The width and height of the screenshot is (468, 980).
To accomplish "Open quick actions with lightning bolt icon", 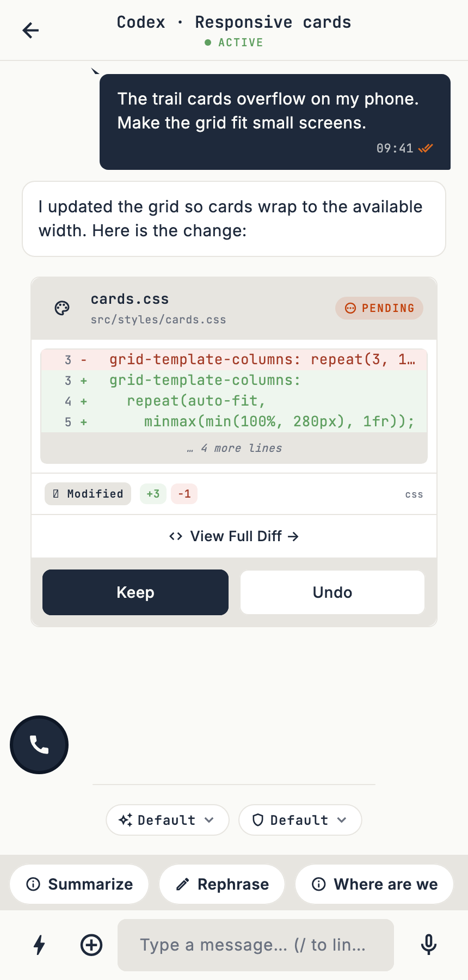I will [39, 945].
